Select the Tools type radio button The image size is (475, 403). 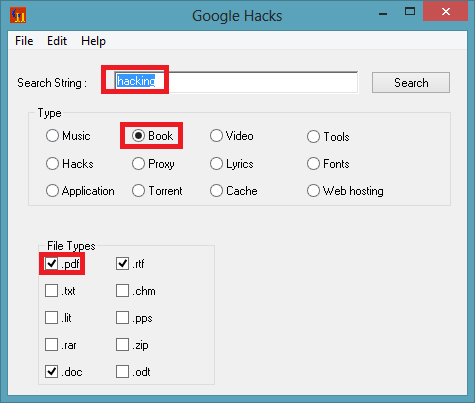tap(313, 137)
